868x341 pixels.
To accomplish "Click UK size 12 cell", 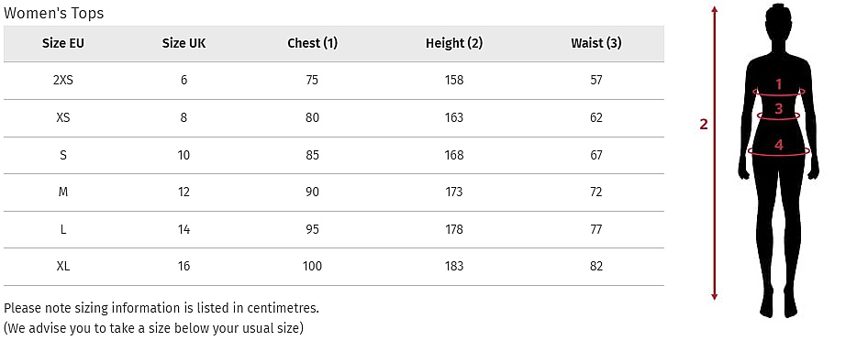I will pos(184,192).
